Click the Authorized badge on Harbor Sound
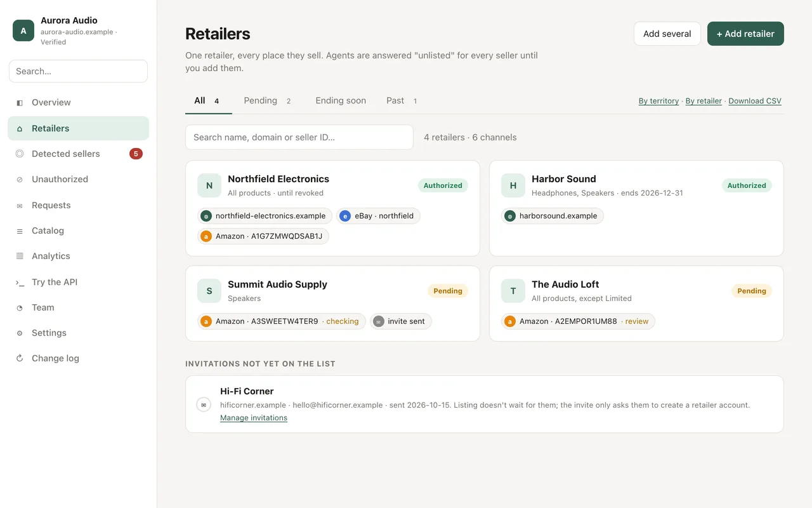This screenshot has width=812, height=508. coord(747,185)
